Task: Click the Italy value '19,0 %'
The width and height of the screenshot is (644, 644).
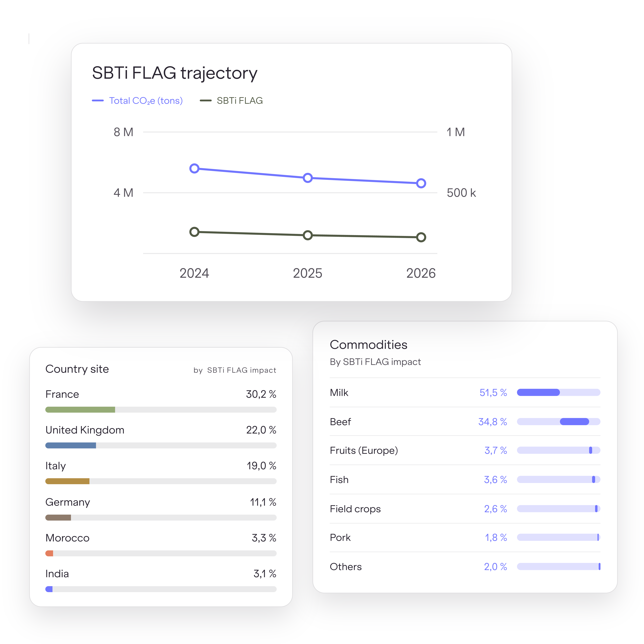Action: pos(261,466)
